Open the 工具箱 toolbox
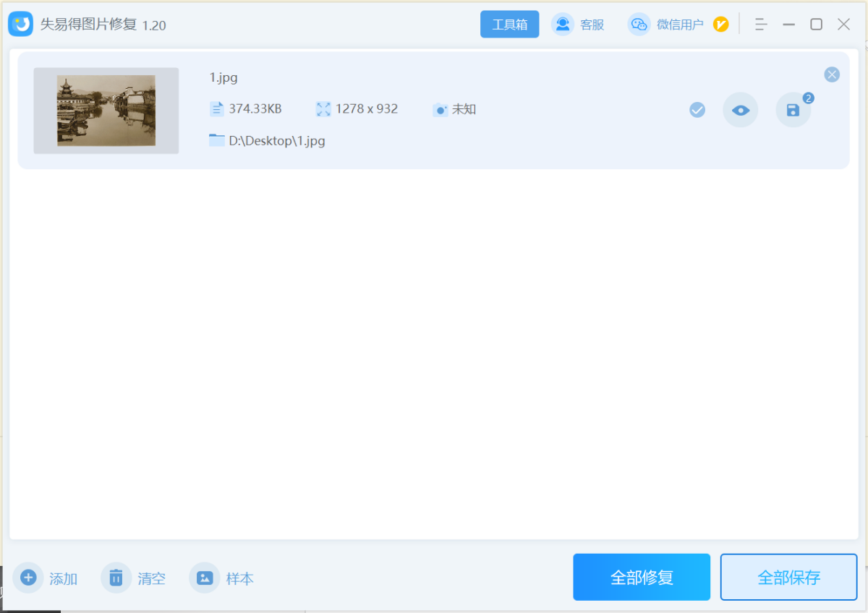 click(509, 25)
